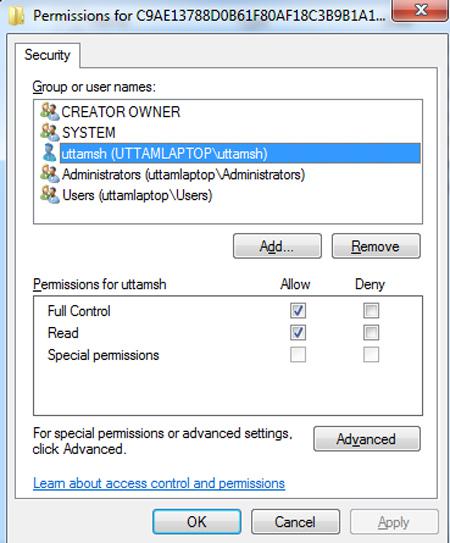Click Cancel to discard changes
The width and height of the screenshot is (450, 543).
(x=295, y=522)
